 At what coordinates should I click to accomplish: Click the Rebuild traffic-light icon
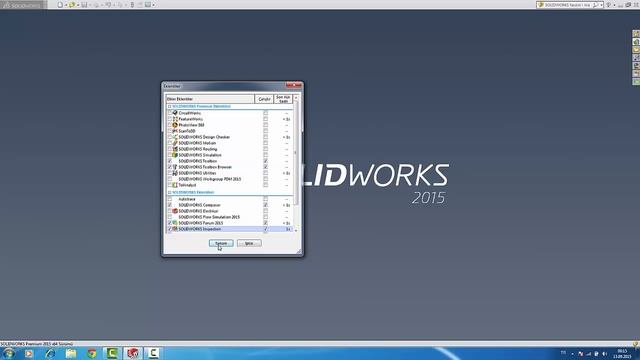pyautogui.click(x=132, y=5)
